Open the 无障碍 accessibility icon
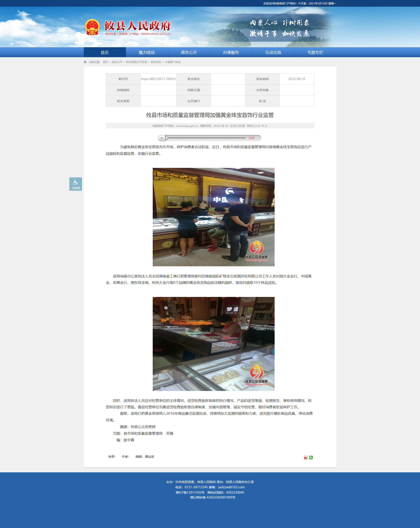This screenshot has height=528, width=420. 76,184
